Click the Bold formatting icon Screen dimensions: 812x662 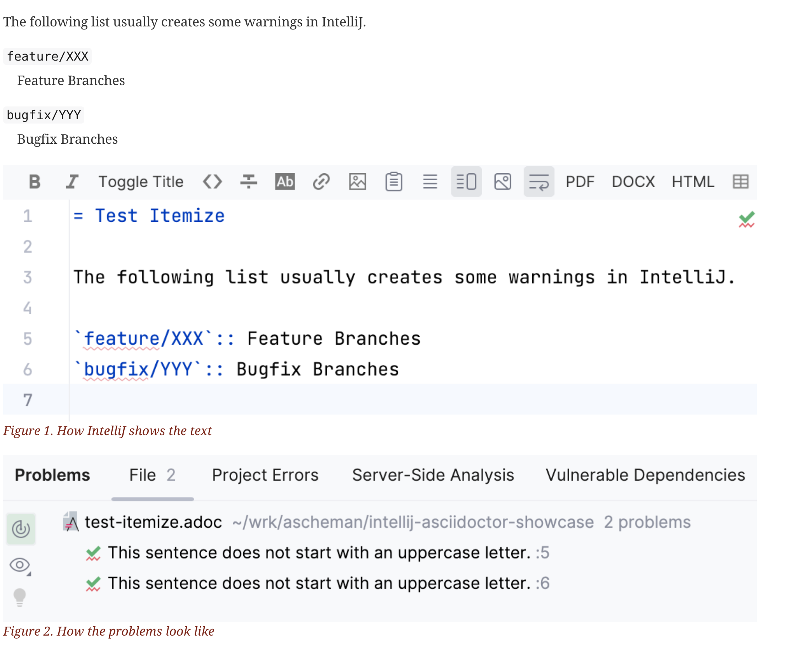[x=35, y=181]
